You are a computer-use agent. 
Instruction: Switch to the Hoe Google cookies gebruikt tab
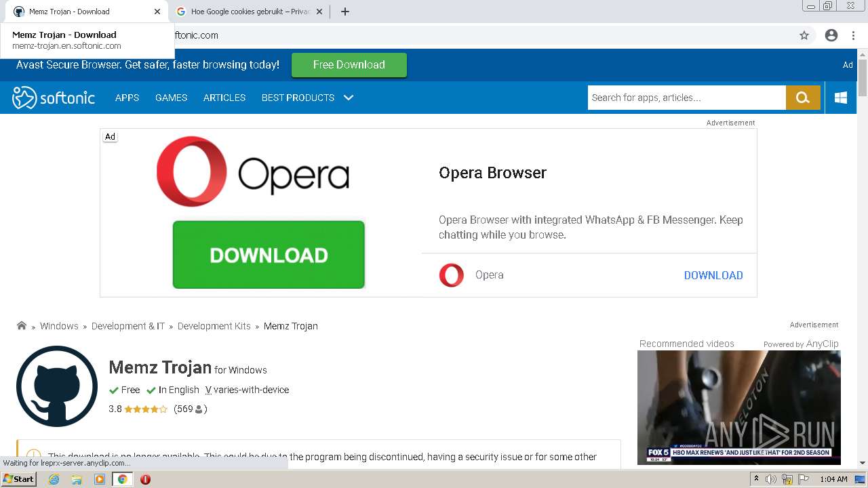250,12
